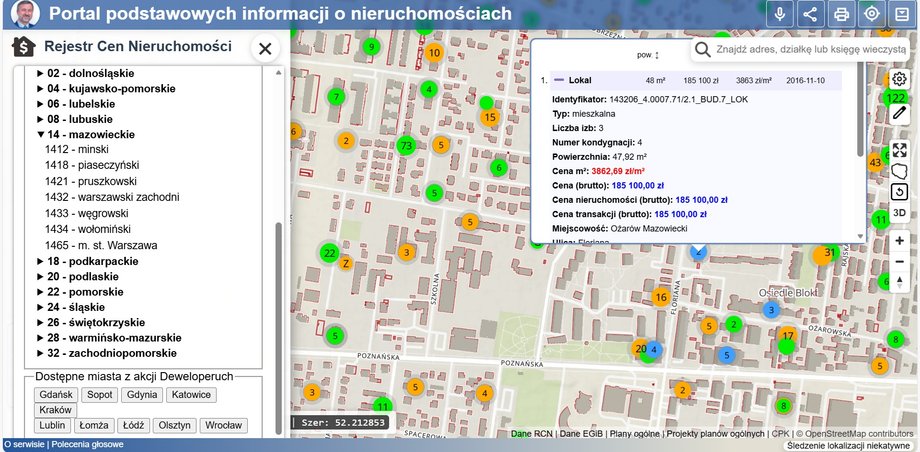
Task: Open map settings gear icon
Action: [899, 79]
